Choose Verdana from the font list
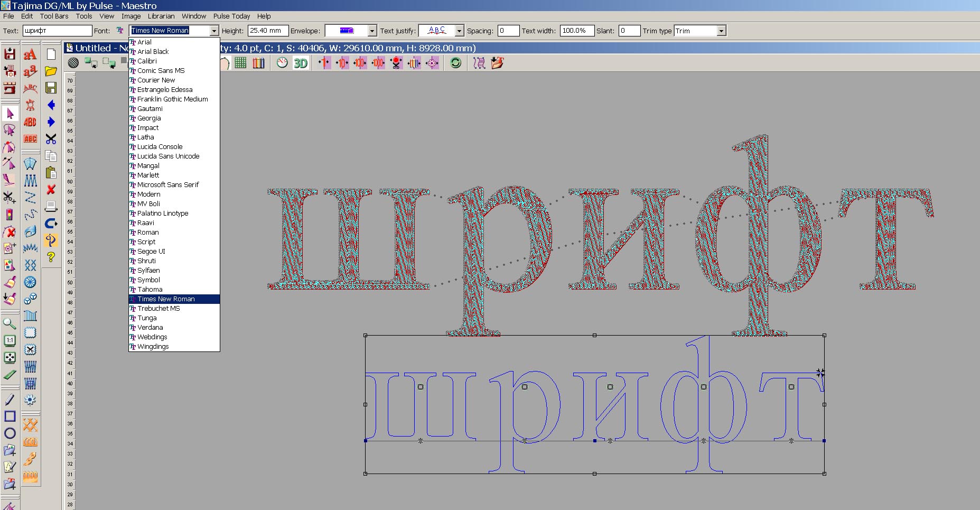This screenshot has width=980, height=510. pyautogui.click(x=150, y=328)
